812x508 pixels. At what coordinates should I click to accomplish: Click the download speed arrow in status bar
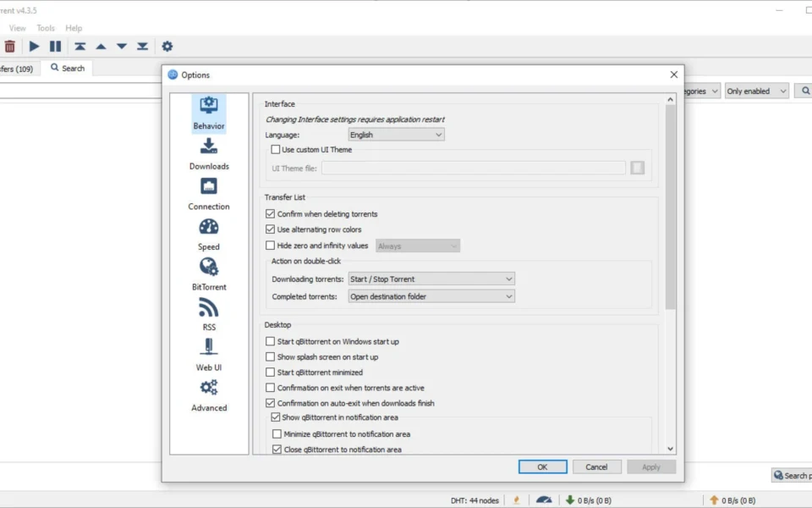pos(570,500)
